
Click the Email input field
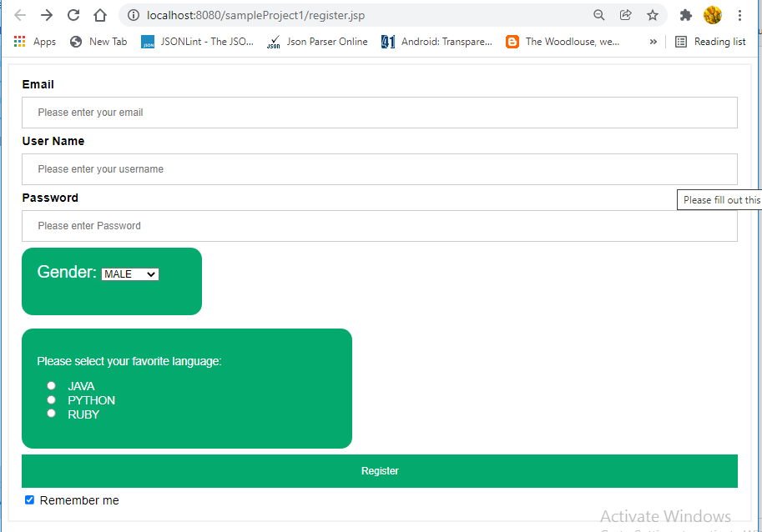(379, 113)
